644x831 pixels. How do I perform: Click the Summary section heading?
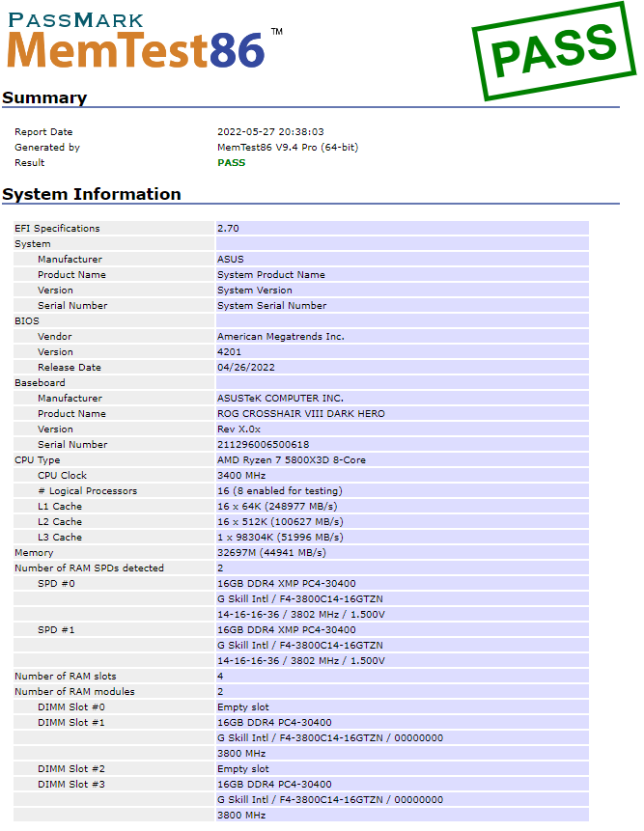pyautogui.click(x=44, y=97)
